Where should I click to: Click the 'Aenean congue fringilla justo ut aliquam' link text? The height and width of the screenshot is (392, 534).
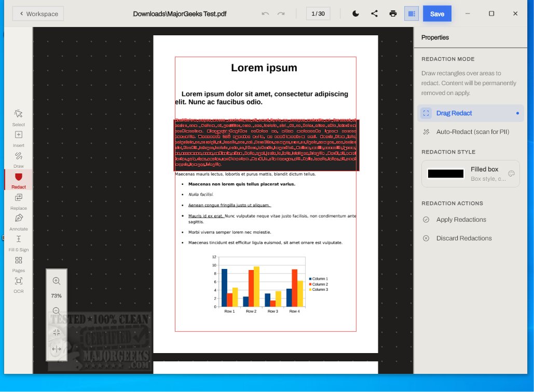229,205
